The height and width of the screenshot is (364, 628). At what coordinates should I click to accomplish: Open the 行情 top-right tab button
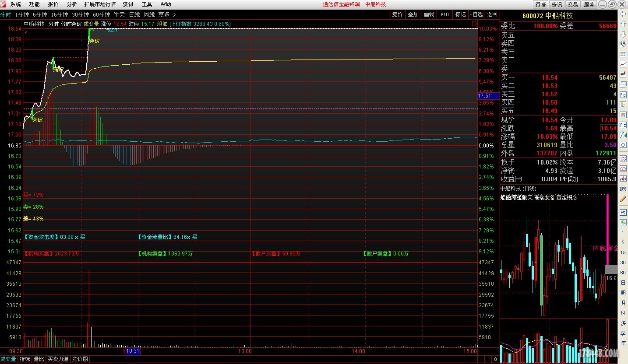[x=541, y=4]
